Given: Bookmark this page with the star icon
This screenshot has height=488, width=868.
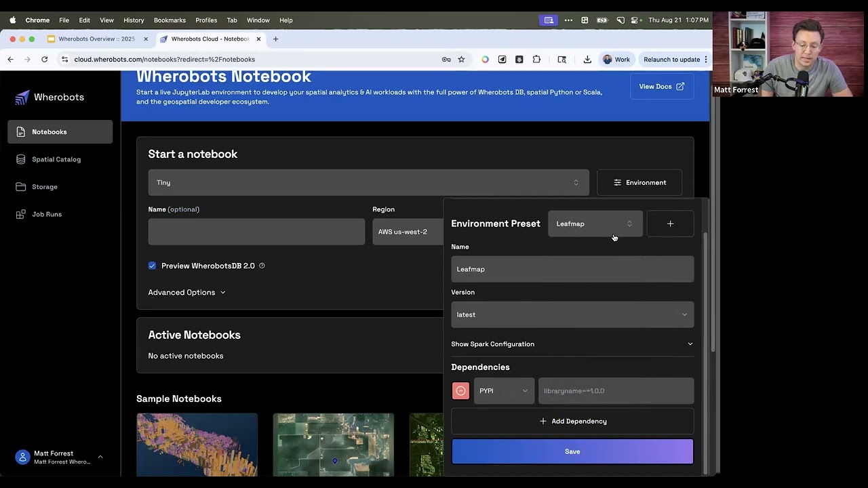Looking at the screenshot, I should click(x=461, y=60).
